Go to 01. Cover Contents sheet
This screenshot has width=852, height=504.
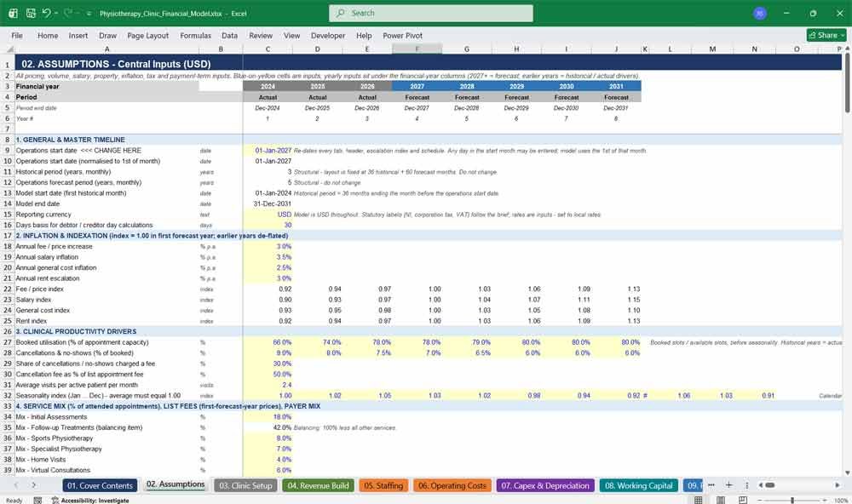(x=100, y=485)
